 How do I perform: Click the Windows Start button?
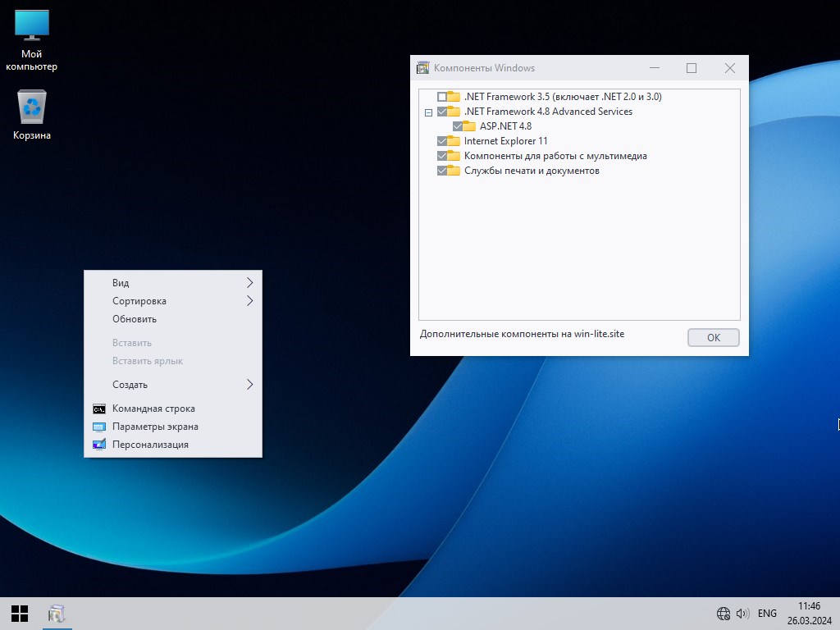click(20, 613)
